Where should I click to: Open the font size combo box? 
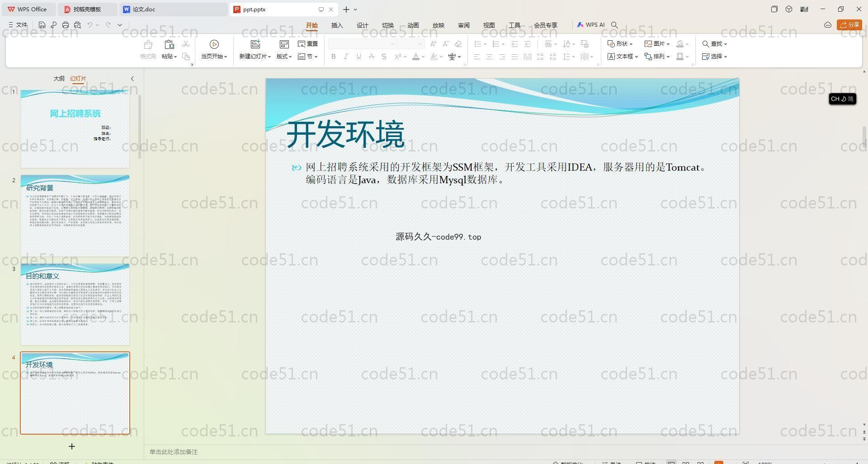coord(410,44)
